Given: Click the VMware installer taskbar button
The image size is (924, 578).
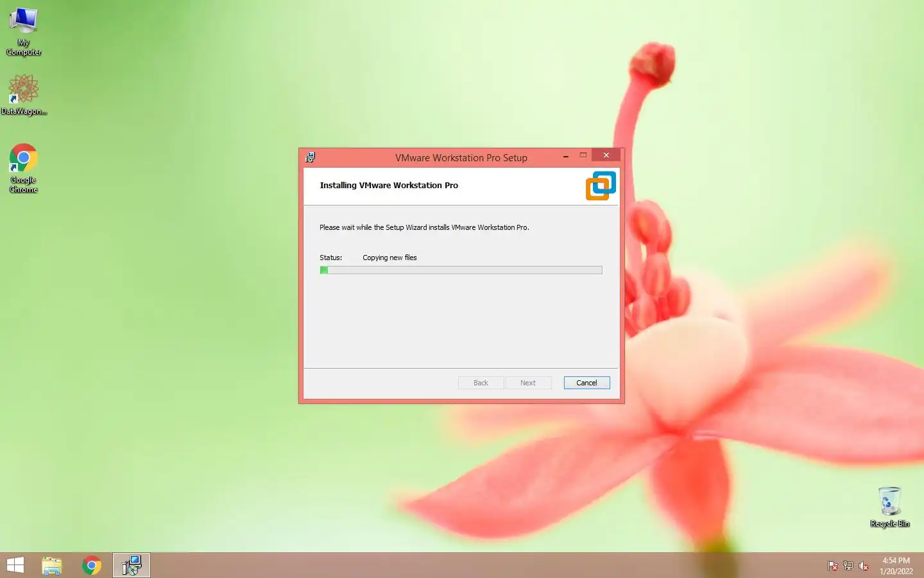Looking at the screenshot, I should coord(132,565).
